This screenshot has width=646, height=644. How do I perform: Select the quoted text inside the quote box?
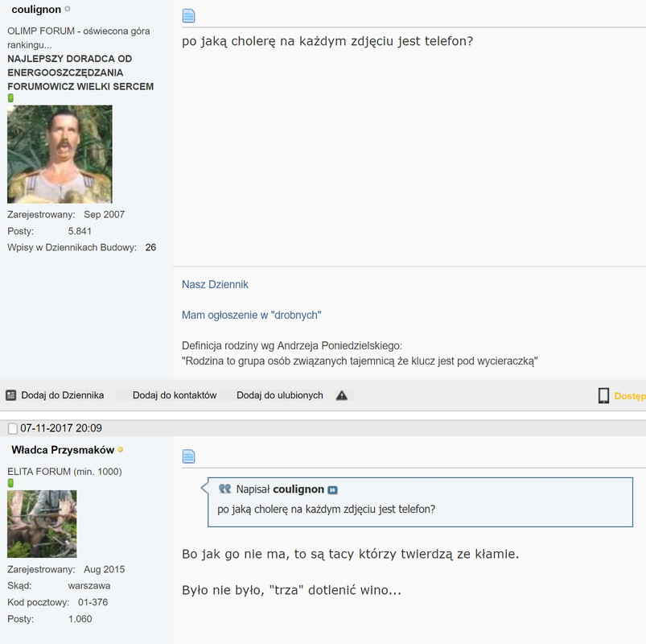click(x=327, y=510)
